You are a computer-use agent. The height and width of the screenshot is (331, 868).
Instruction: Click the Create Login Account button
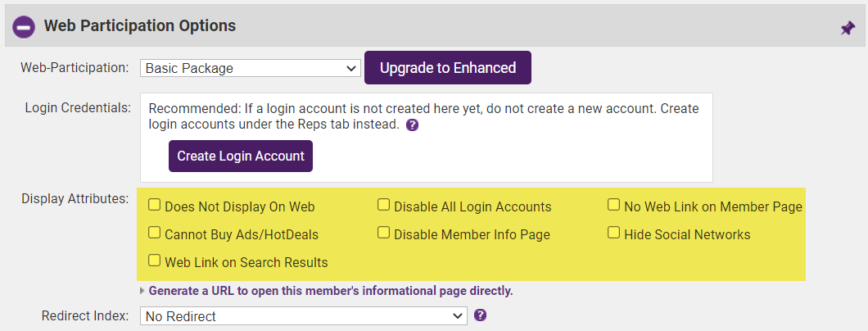[x=241, y=156]
